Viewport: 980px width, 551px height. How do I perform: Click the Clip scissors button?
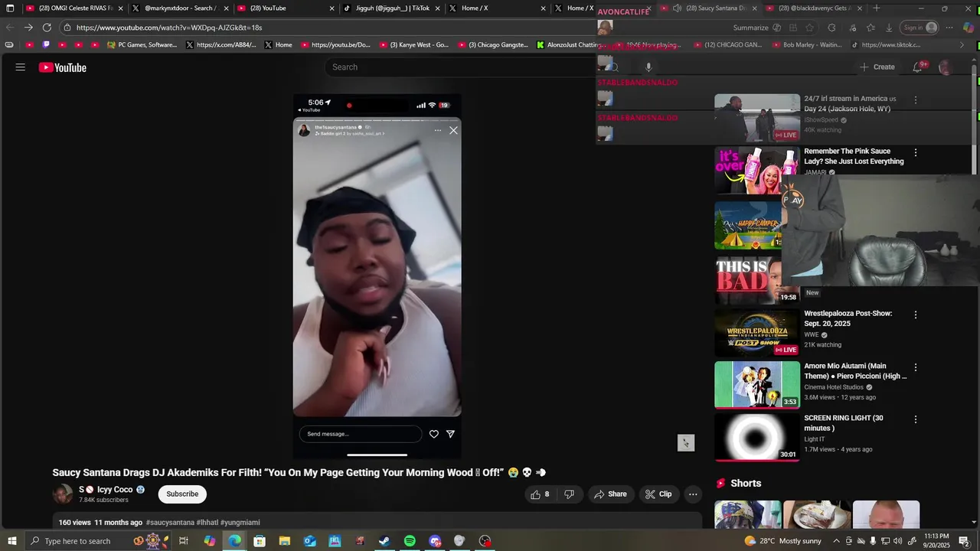coord(658,494)
